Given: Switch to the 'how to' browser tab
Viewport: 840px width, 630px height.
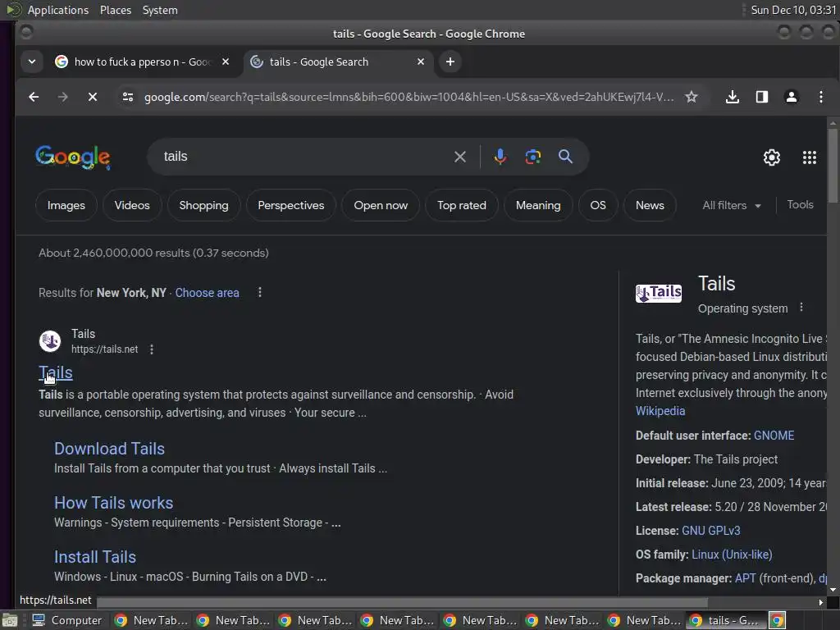Looking at the screenshot, I should (x=143, y=62).
